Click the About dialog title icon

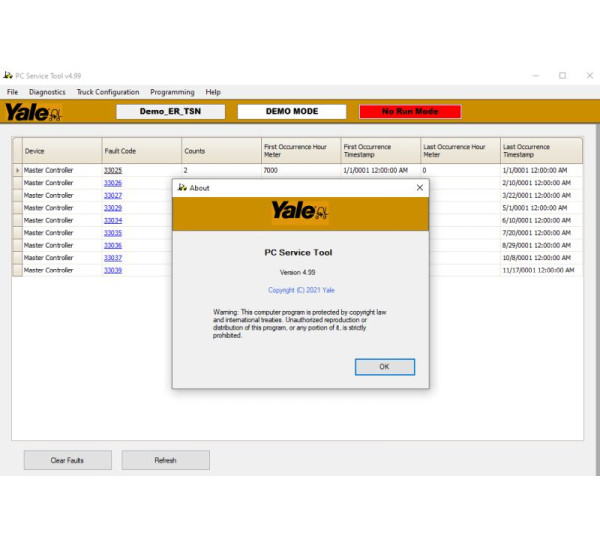point(182,187)
